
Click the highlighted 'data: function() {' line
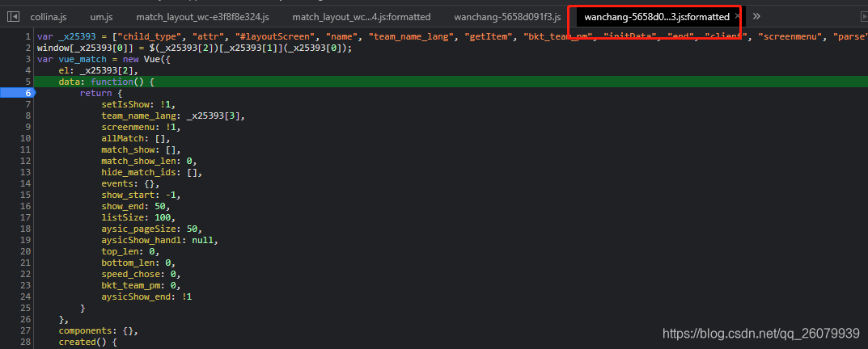[106, 82]
